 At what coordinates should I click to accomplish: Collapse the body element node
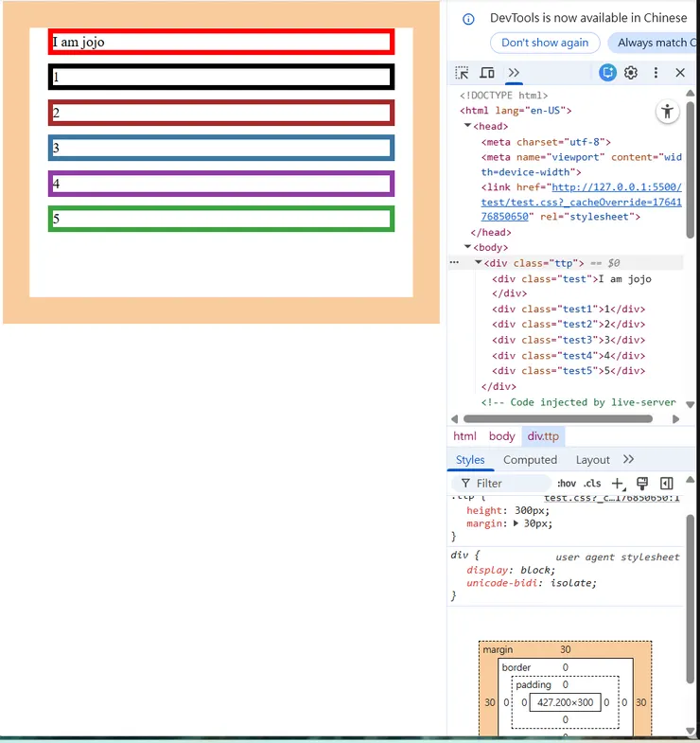(468, 248)
